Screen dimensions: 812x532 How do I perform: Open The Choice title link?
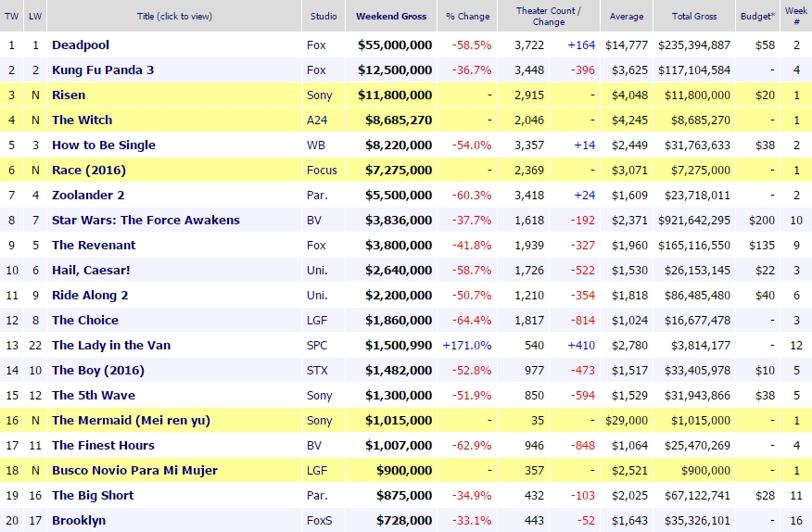point(85,320)
